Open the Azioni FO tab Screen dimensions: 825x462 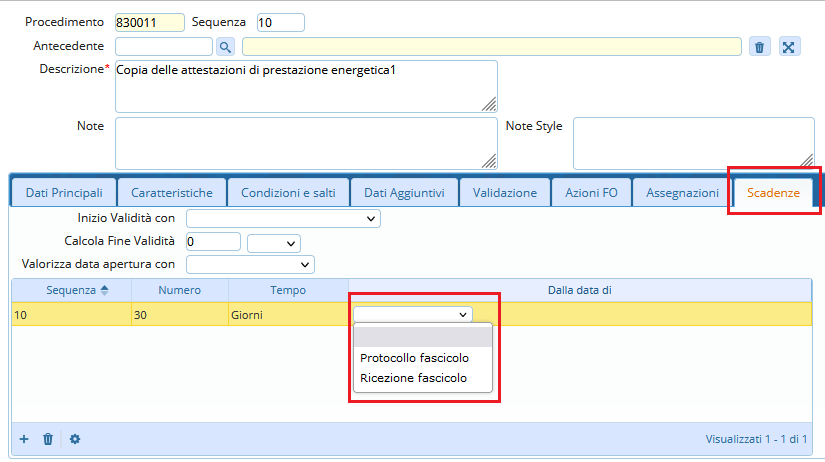(x=591, y=192)
